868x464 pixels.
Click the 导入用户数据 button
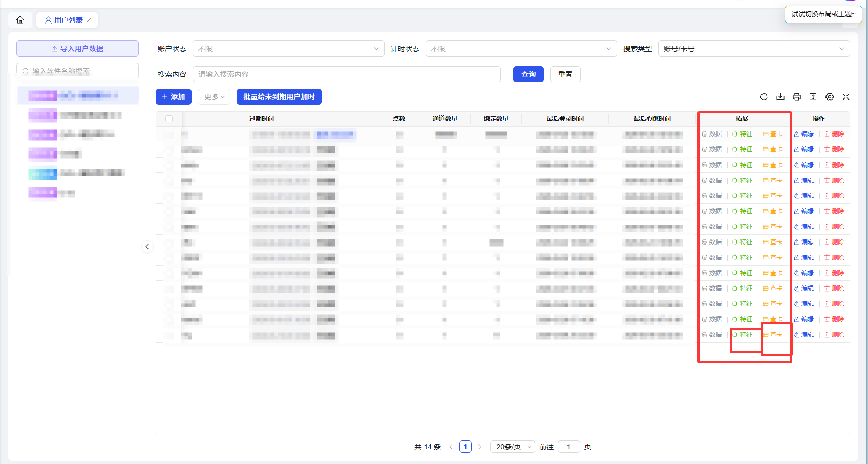pyautogui.click(x=77, y=49)
